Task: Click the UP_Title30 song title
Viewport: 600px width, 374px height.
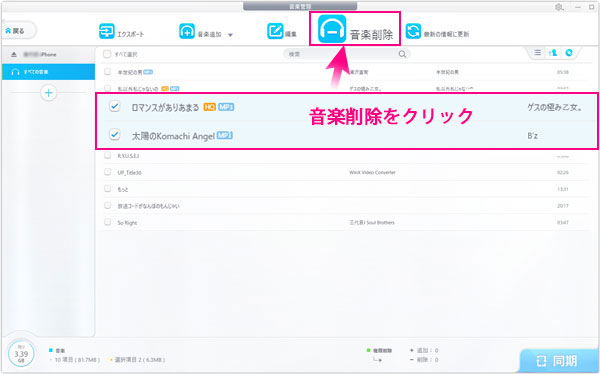Action: (129, 173)
